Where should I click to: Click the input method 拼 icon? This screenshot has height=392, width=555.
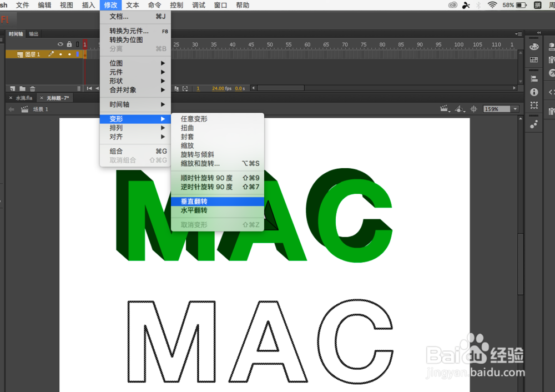click(538, 5)
